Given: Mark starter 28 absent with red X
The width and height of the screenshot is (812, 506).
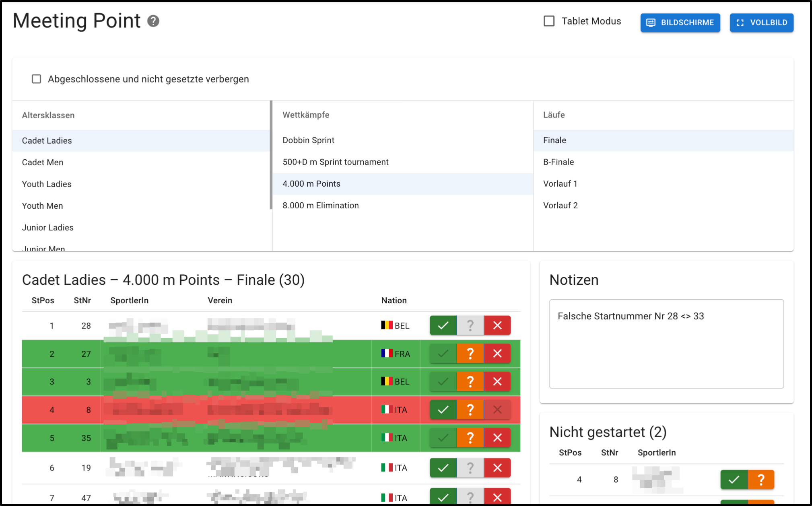Looking at the screenshot, I should click(x=497, y=325).
